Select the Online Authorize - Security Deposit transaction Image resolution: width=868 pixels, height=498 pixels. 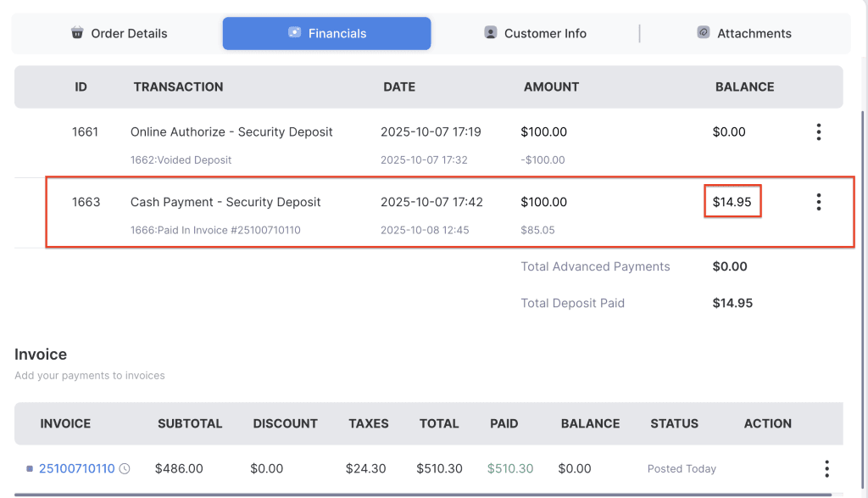[231, 131]
